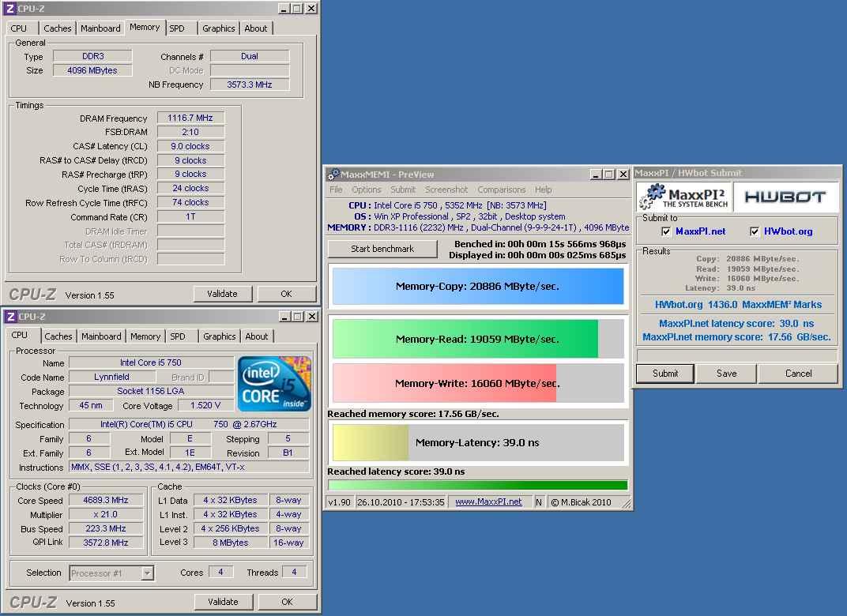Select SPD tab in the lower CPU-Z window
Screen dimensions: 847x616
178,336
